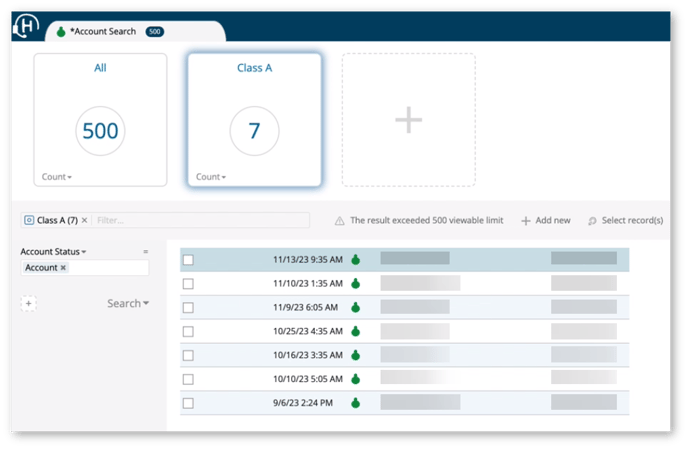Select the All summary card

100,120
